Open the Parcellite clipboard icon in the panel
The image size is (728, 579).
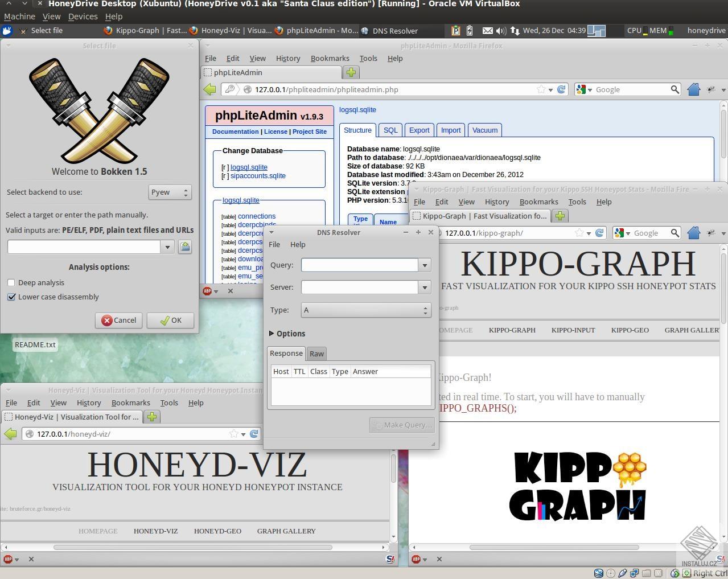[x=455, y=31]
